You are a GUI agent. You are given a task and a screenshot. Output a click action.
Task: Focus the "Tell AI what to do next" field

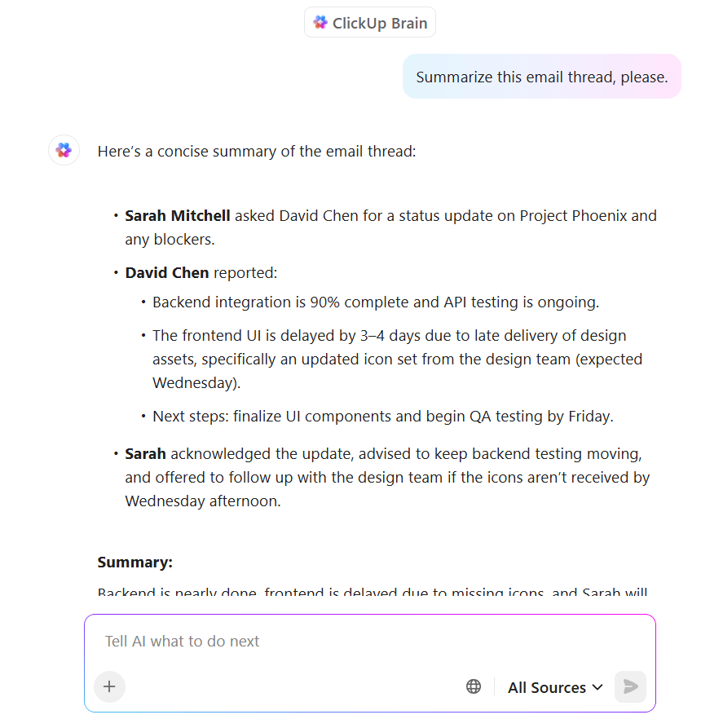pyautogui.click(x=326, y=642)
